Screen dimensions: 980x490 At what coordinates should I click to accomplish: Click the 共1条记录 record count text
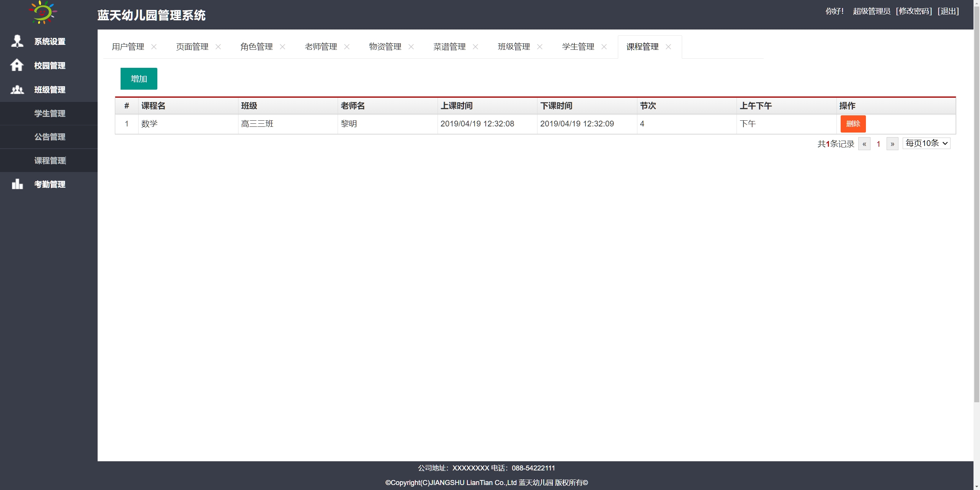[836, 144]
